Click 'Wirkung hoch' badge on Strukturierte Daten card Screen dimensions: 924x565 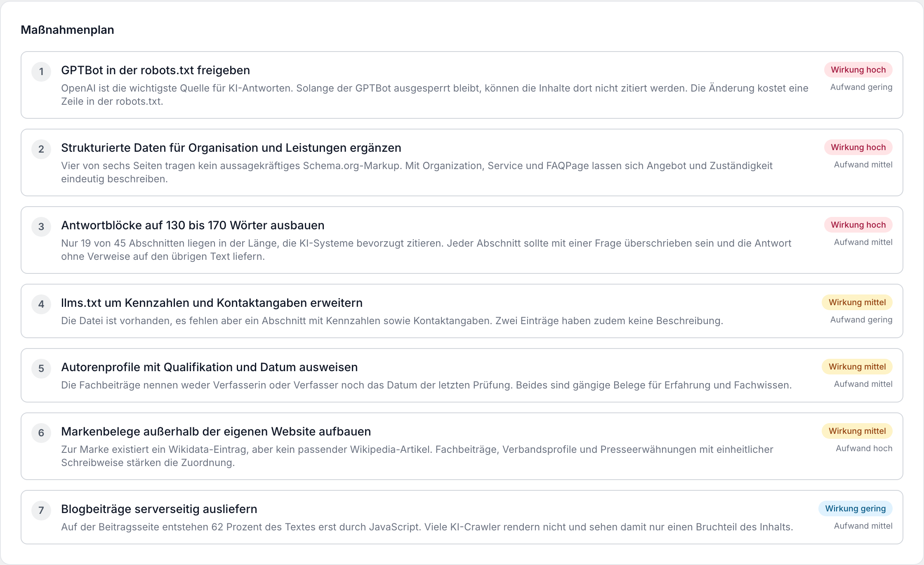pos(858,147)
